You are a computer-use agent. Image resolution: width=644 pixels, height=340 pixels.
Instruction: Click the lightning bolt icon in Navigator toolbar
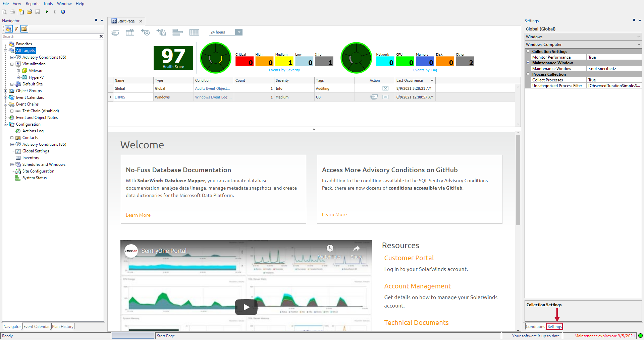click(16, 29)
